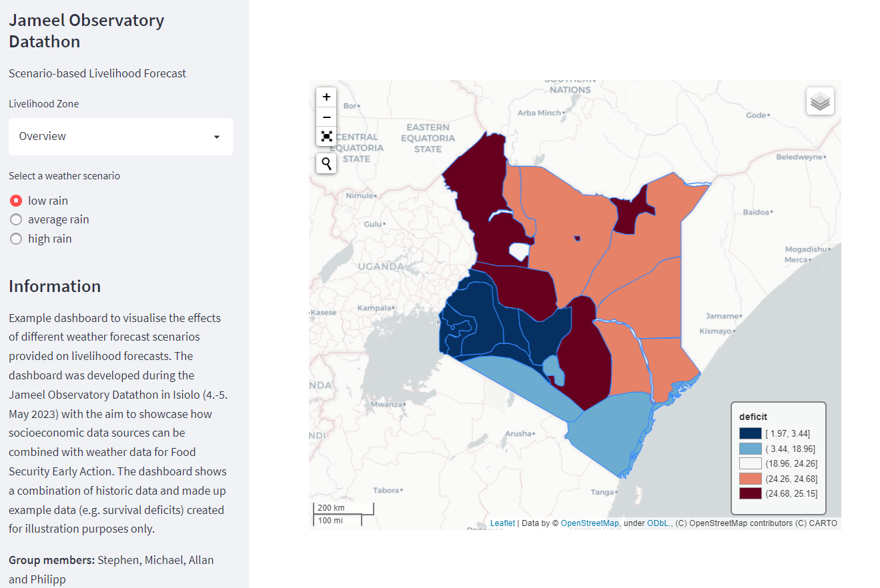880x588 pixels.
Task: Click Gulu on the map
Action: pyautogui.click(x=373, y=224)
